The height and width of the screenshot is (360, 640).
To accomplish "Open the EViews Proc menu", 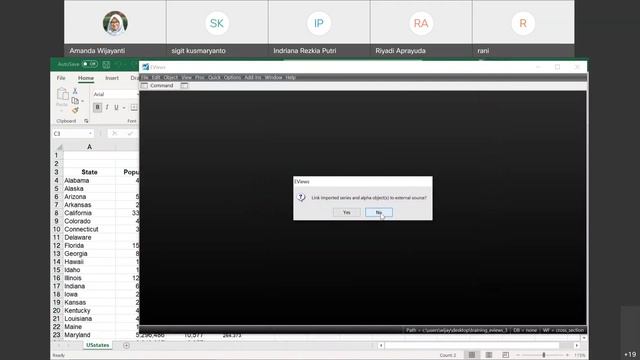I will tap(200, 77).
